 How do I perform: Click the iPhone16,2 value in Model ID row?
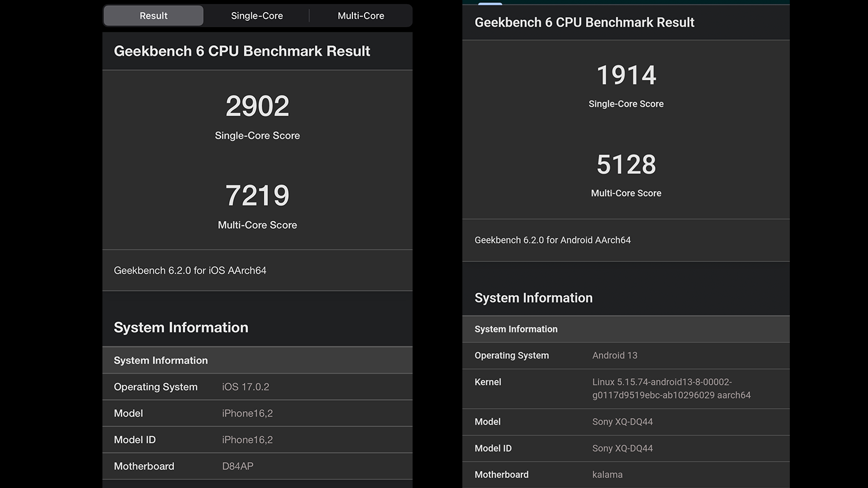point(247,440)
